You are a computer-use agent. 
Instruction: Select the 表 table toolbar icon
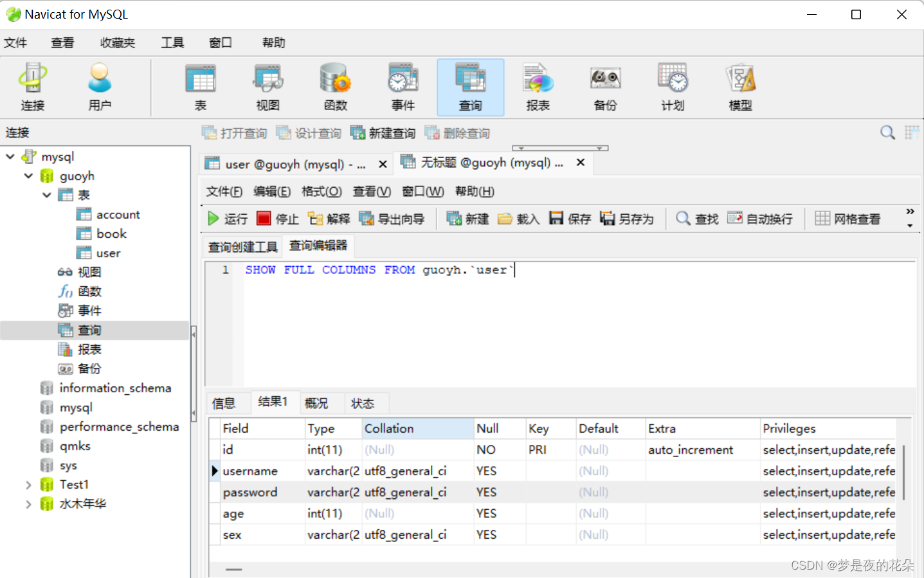click(201, 87)
